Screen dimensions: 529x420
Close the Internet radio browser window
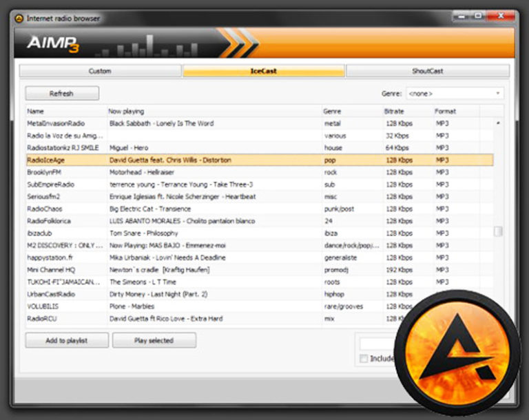pyautogui.click(x=501, y=16)
